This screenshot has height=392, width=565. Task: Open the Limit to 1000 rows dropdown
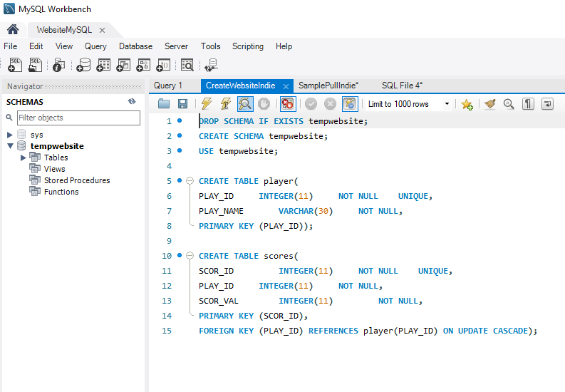point(447,104)
